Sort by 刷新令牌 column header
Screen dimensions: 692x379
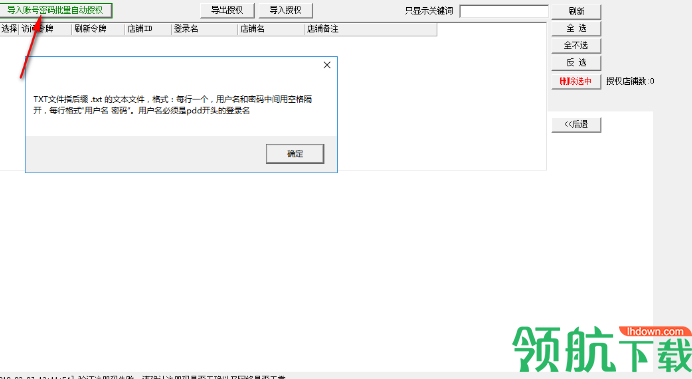tap(98, 29)
